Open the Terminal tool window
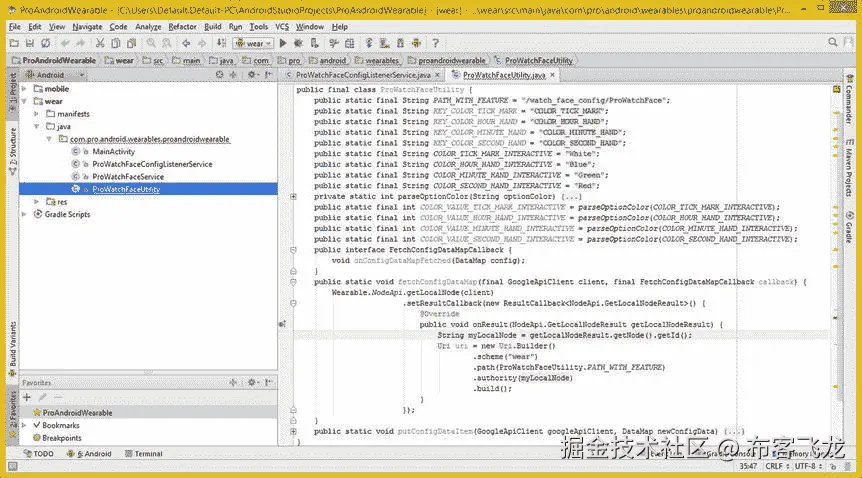Image resolution: width=862 pixels, height=478 pixels. [143, 454]
